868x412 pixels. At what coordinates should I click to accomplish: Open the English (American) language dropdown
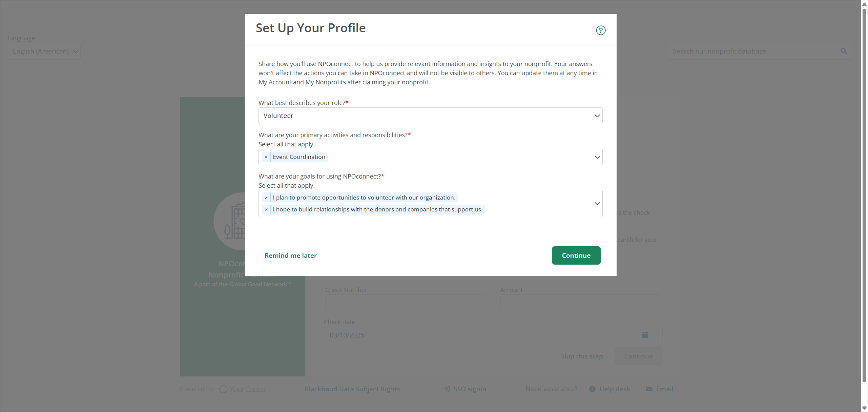(44, 52)
